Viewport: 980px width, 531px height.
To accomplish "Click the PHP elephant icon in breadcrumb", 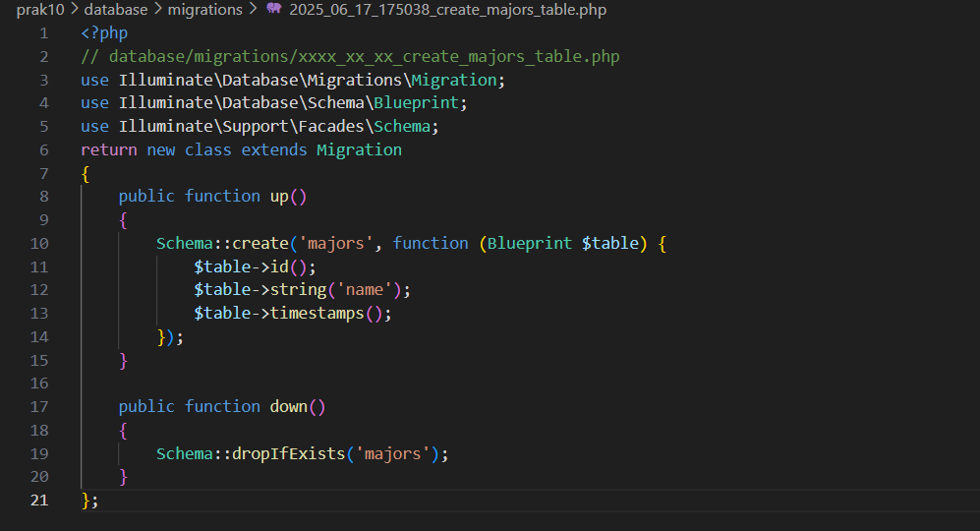I will pos(274,10).
